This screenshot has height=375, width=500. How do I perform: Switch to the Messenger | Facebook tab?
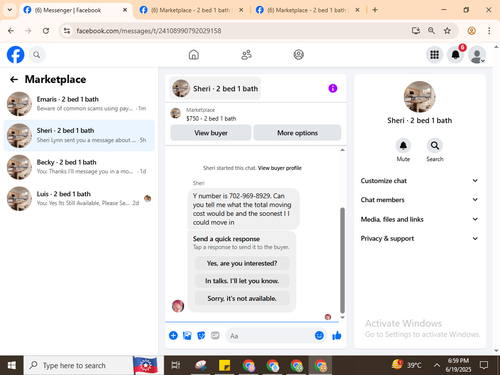click(x=75, y=10)
